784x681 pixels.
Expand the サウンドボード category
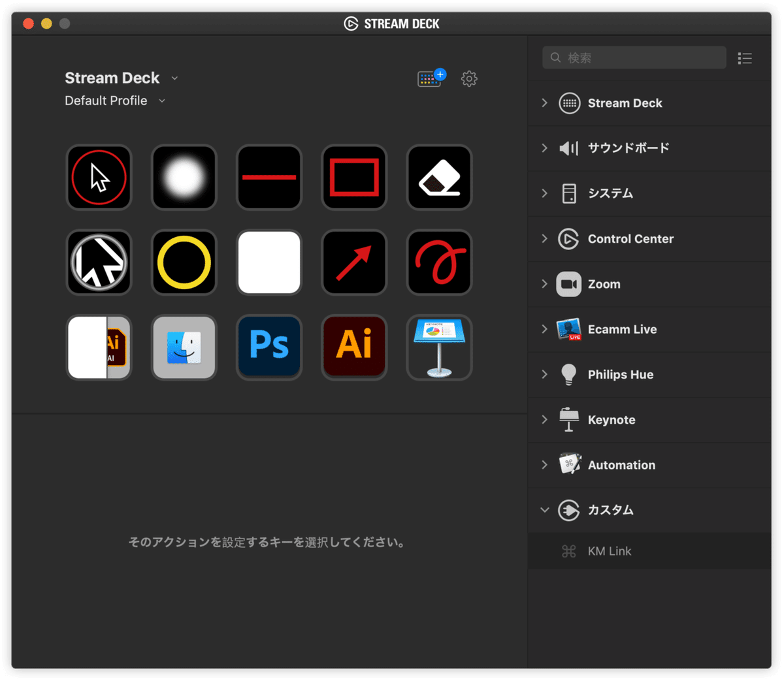[x=544, y=148]
